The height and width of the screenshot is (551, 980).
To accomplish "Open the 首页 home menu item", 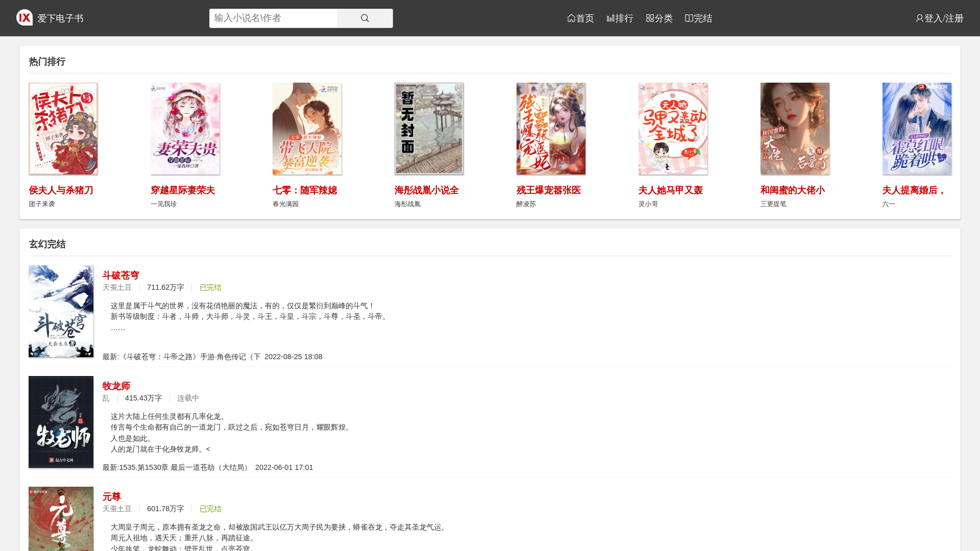I will [580, 18].
